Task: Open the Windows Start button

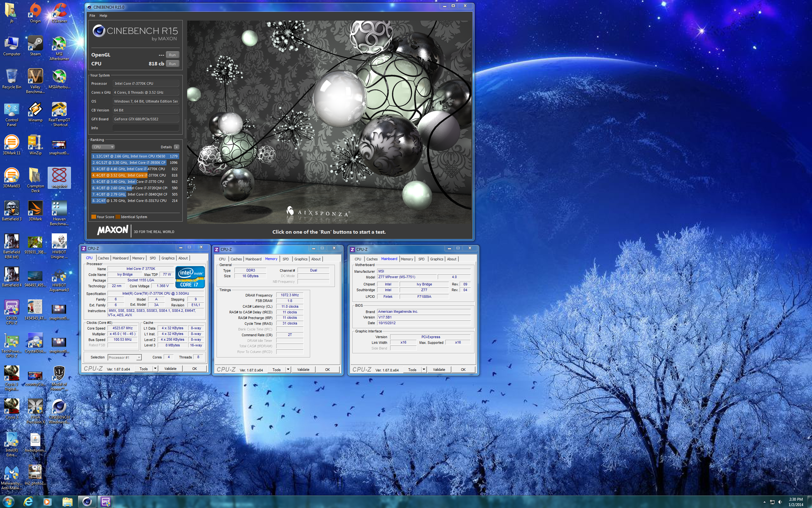Action: 8,502
